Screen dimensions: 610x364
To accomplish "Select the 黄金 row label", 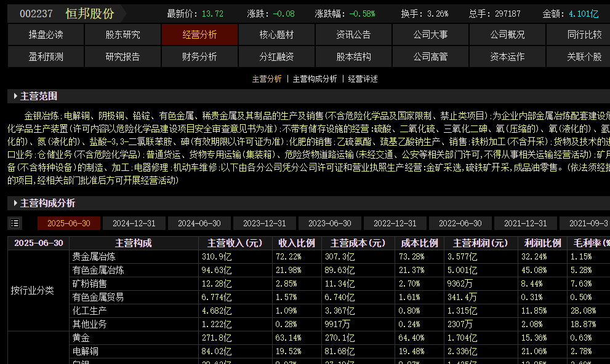I will click(81, 338).
